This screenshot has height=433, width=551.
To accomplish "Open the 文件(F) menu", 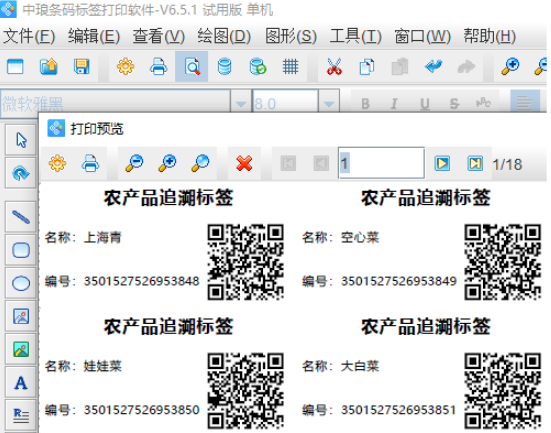I will (29, 36).
